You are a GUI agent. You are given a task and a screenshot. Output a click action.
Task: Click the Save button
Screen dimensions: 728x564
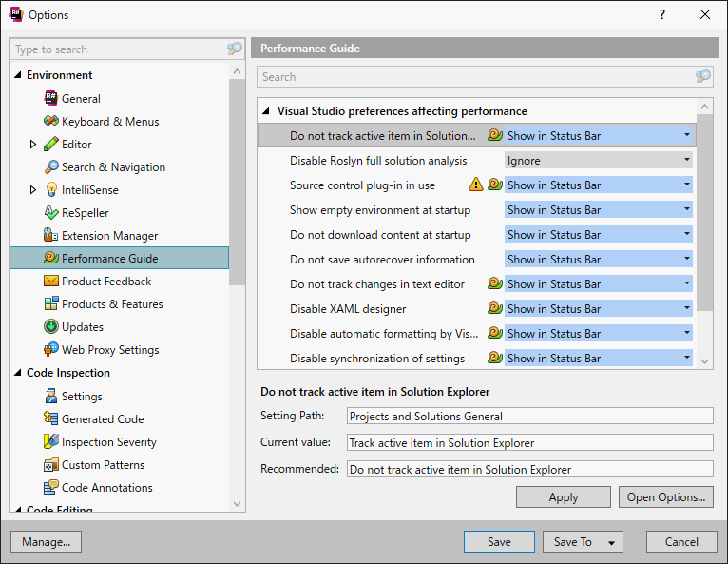499,542
